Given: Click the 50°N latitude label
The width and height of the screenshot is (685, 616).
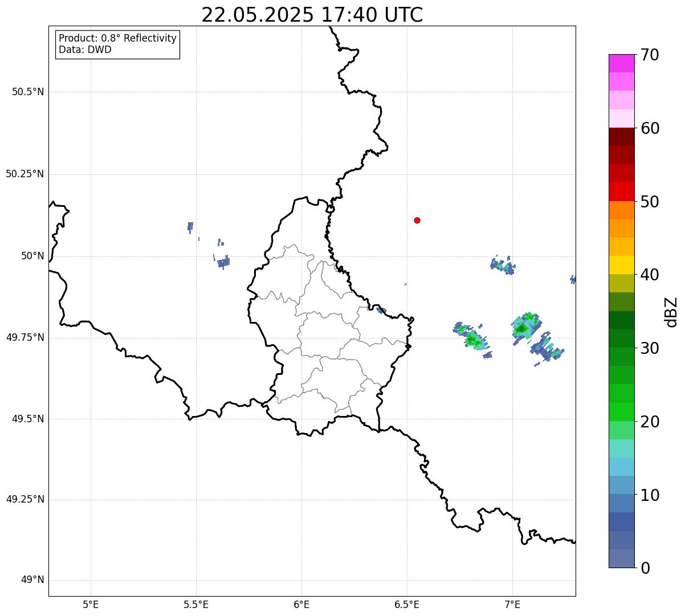Looking at the screenshot, I should pos(32,256).
